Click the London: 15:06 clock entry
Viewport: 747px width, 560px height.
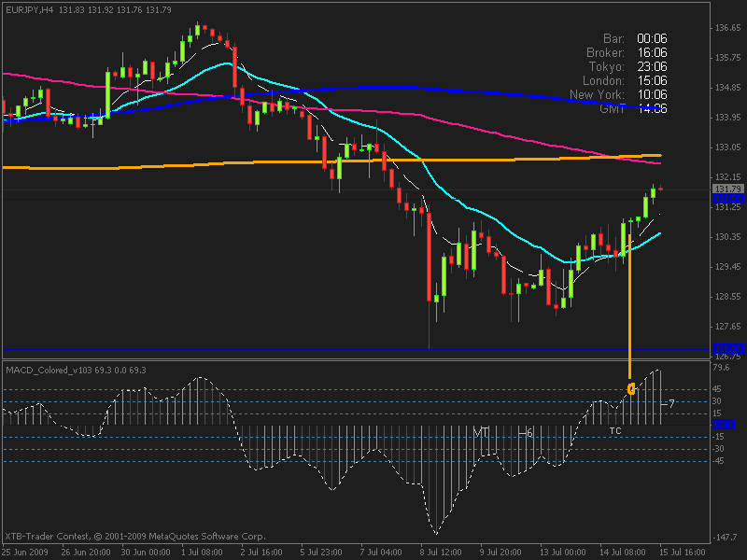click(x=625, y=80)
